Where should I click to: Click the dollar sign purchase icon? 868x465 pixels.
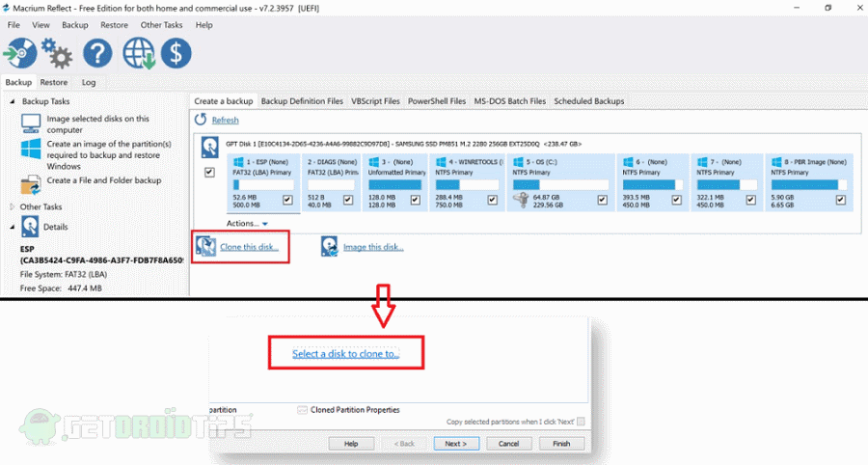pyautogui.click(x=176, y=53)
